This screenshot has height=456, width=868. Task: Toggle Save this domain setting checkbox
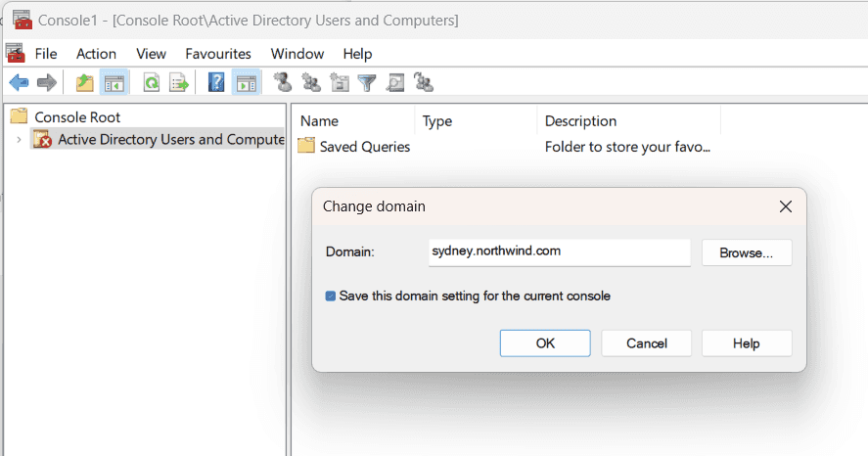click(331, 296)
